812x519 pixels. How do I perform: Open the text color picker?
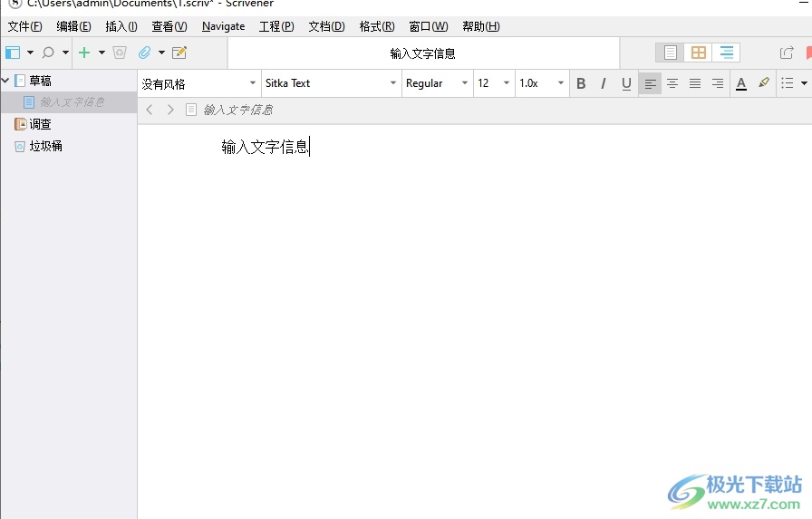(740, 83)
